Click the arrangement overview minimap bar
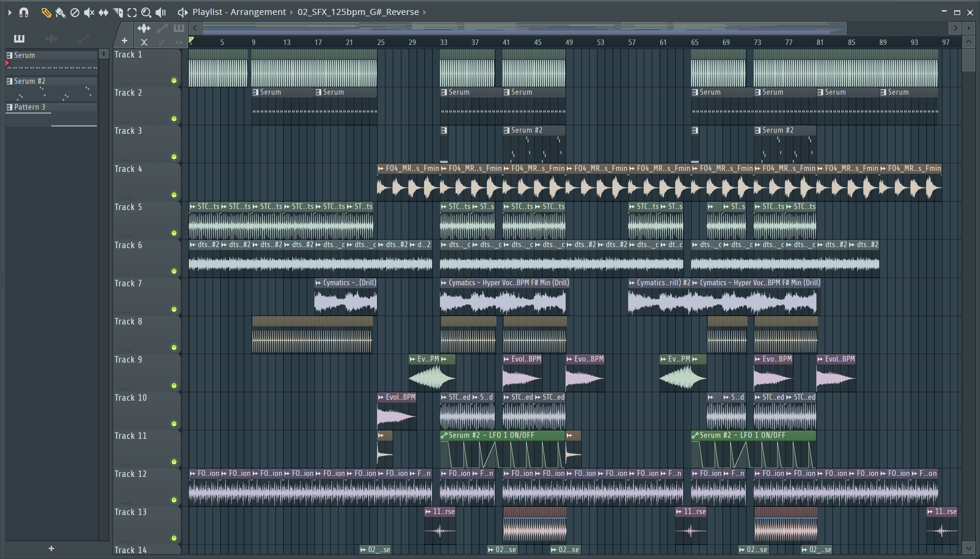The image size is (980, 559). click(524, 28)
